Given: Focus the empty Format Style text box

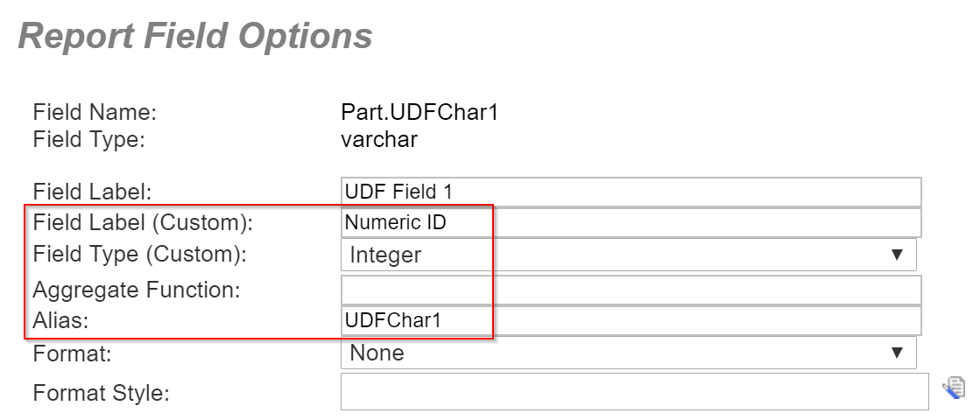Looking at the screenshot, I should click(635, 392).
